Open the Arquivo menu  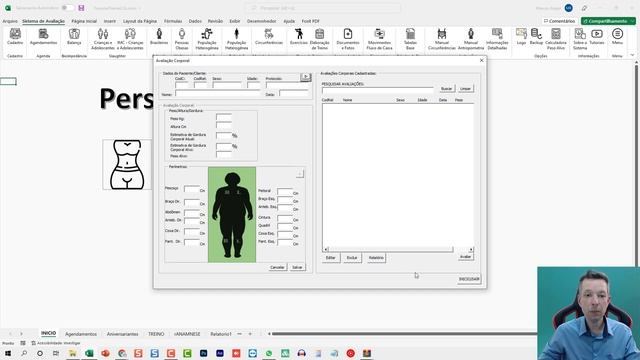tap(10, 21)
